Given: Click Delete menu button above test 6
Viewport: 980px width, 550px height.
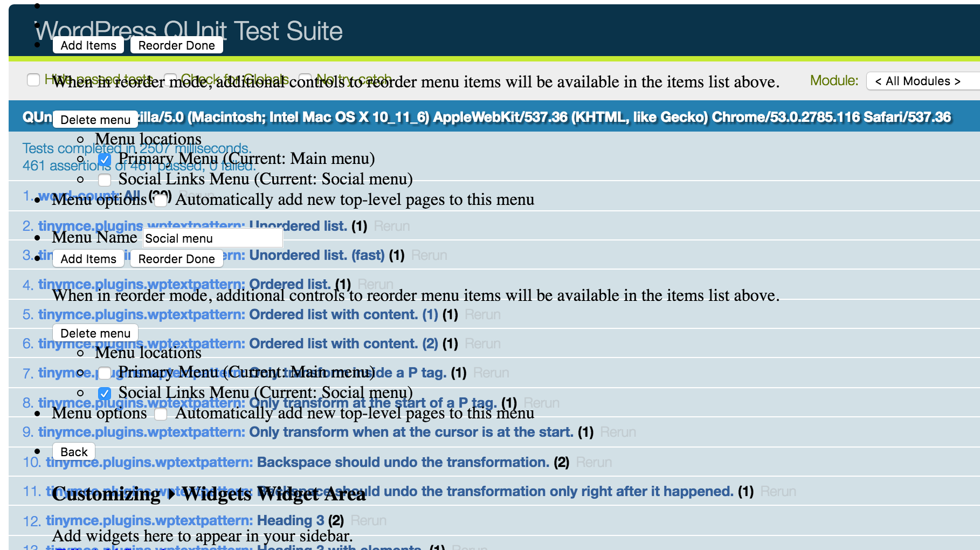Looking at the screenshot, I should click(95, 333).
